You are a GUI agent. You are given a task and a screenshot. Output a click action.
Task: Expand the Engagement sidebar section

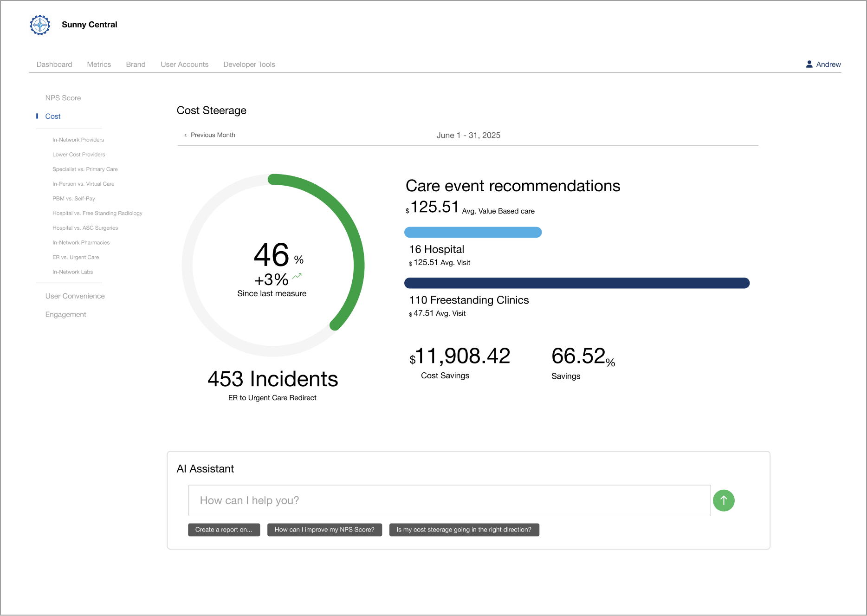(x=65, y=315)
